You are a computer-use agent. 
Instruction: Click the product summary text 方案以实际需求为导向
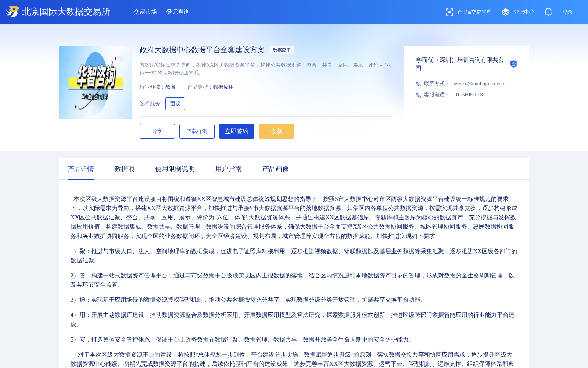[x=265, y=69]
